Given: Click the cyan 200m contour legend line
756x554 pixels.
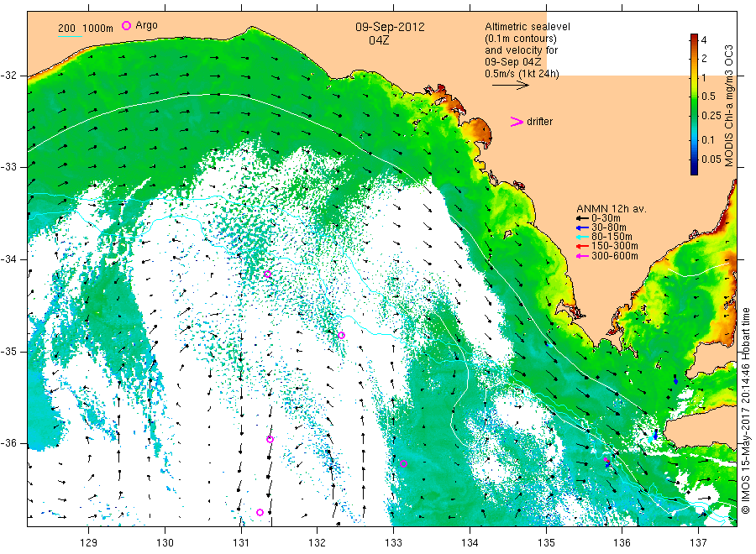Looking at the screenshot, I should 70,36.
